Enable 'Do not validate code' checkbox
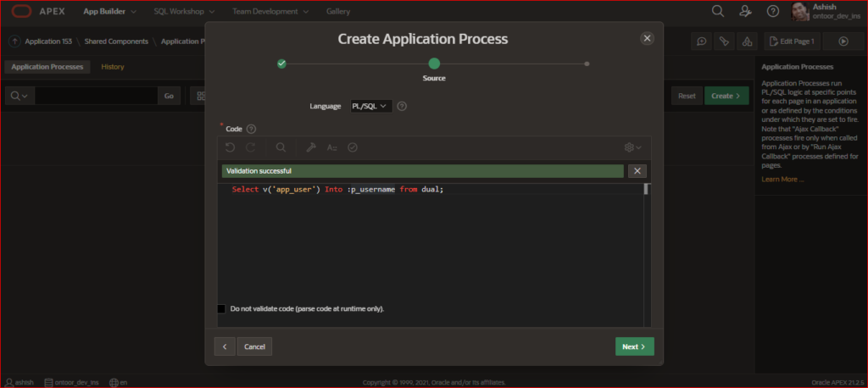Screen dimensions: 868x388 [222, 309]
